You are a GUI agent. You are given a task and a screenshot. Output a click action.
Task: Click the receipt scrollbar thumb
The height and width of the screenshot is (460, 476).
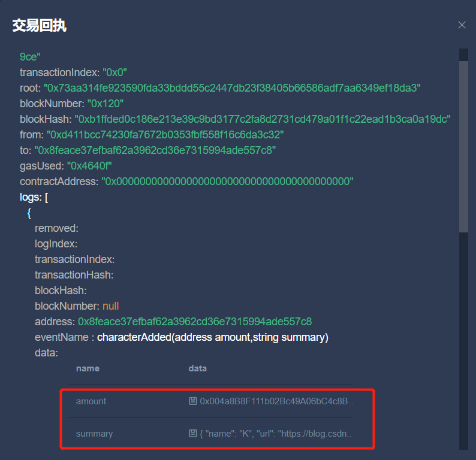tap(463, 147)
